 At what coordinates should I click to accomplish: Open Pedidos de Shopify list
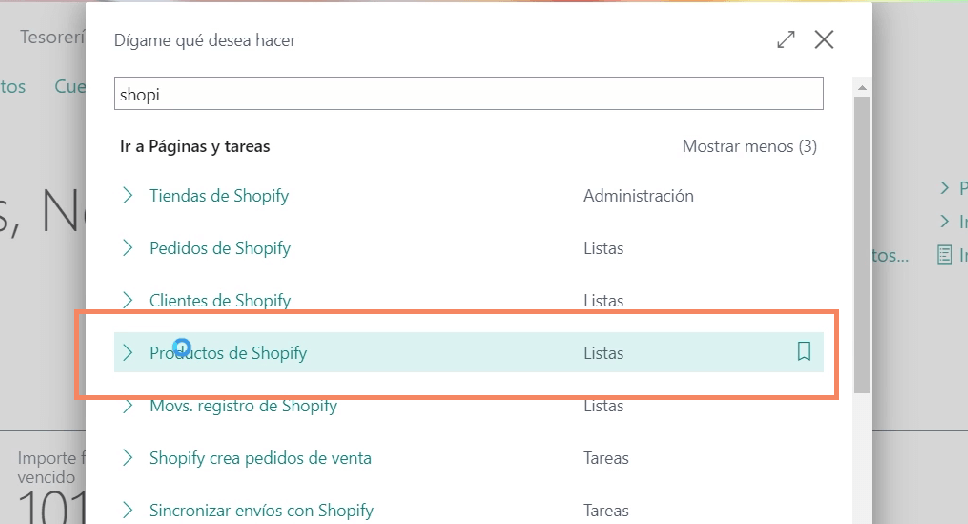(x=220, y=248)
